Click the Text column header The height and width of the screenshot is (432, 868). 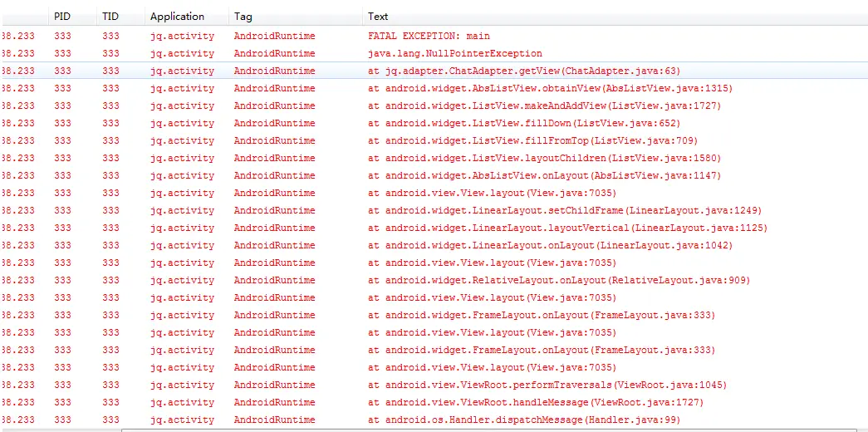pyautogui.click(x=615, y=17)
